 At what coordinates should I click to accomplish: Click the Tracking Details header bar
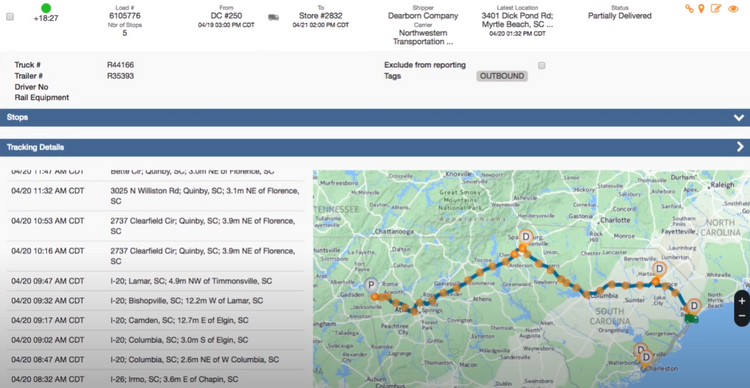[375, 147]
